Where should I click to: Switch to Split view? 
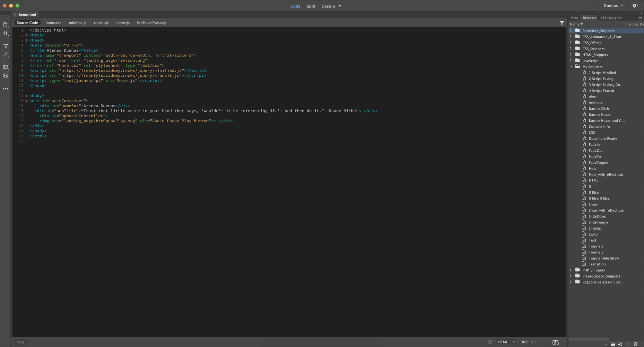[311, 6]
